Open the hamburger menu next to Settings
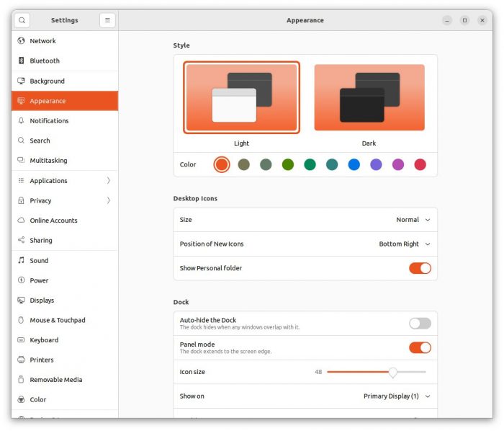 (x=107, y=20)
